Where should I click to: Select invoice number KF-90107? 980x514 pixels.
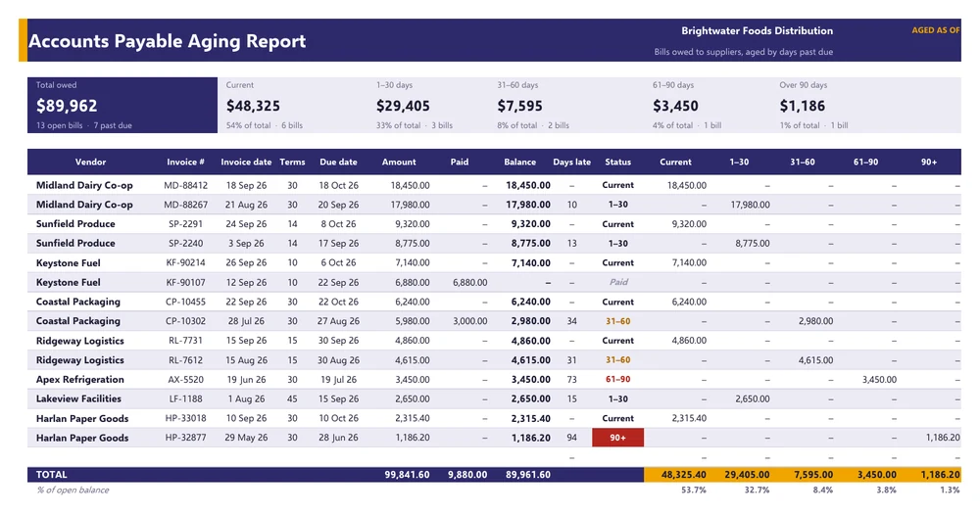pos(185,282)
